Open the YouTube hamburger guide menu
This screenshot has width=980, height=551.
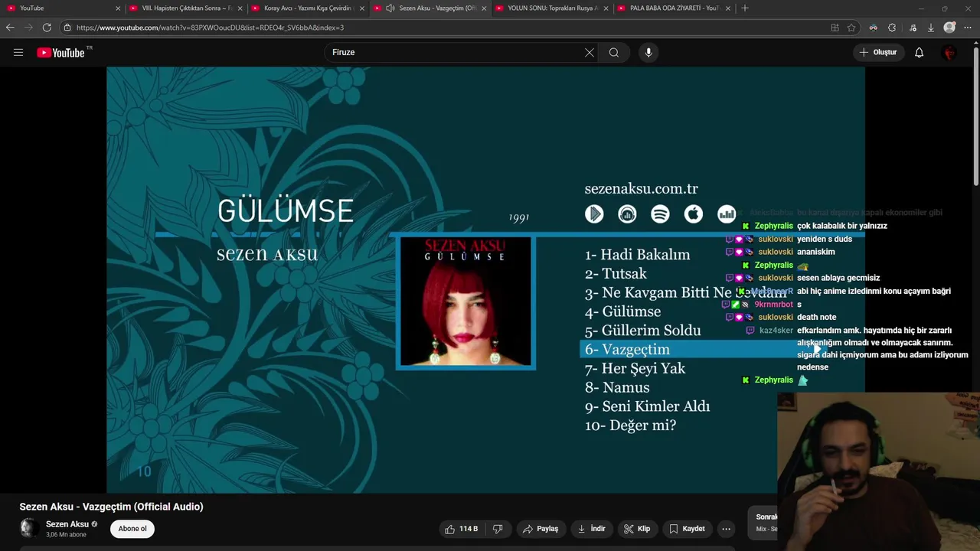pos(18,52)
